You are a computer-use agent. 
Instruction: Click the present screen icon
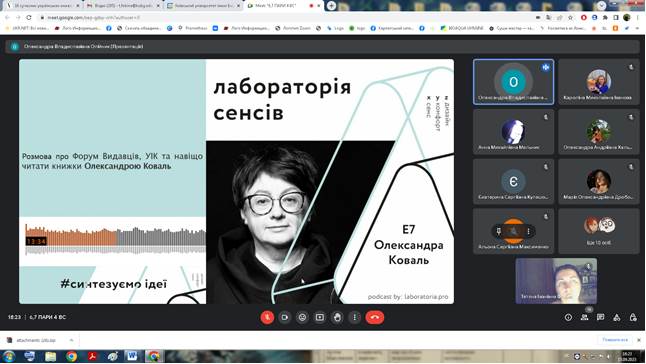pos(320,317)
